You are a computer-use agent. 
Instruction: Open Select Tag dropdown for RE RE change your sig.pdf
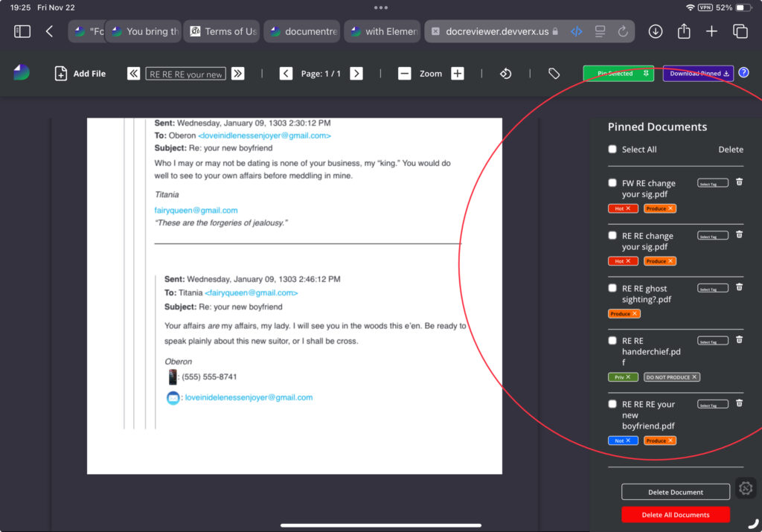(712, 236)
